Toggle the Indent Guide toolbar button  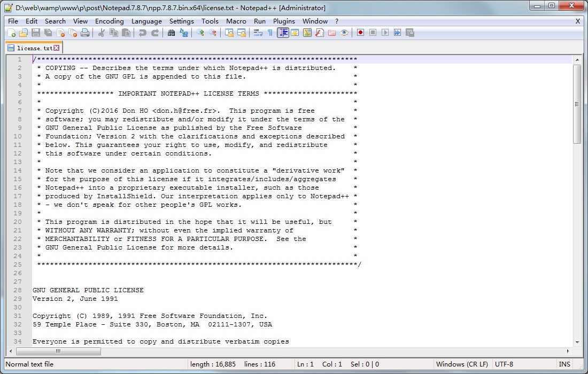click(x=283, y=33)
